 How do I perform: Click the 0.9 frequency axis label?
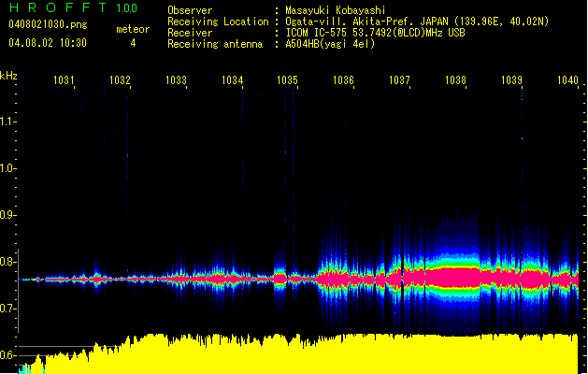click(x=7, y=215)
